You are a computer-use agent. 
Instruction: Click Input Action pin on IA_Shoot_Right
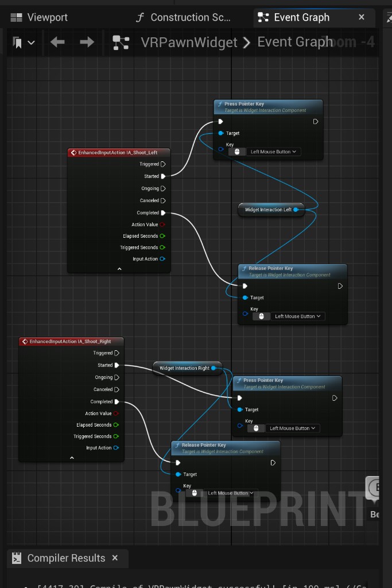116,448
